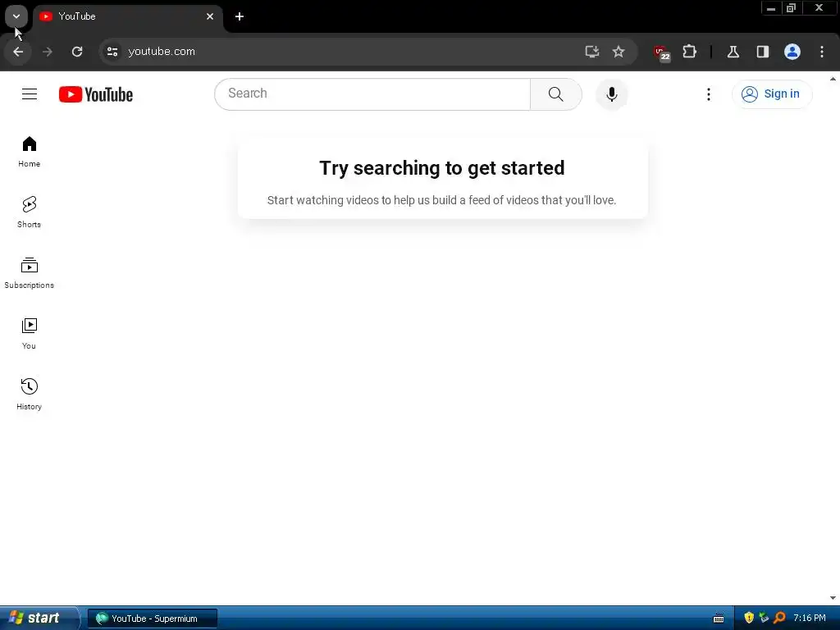Open the uBlock extension with 22 badge

point(662,52)
